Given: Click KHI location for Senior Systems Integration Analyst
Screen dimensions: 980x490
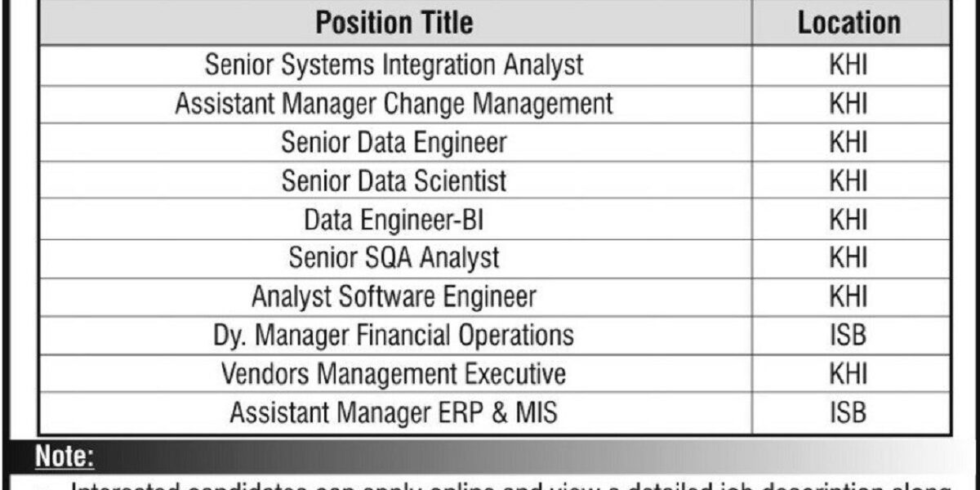Looking at the screenshot, I should [x=849, y=65].
